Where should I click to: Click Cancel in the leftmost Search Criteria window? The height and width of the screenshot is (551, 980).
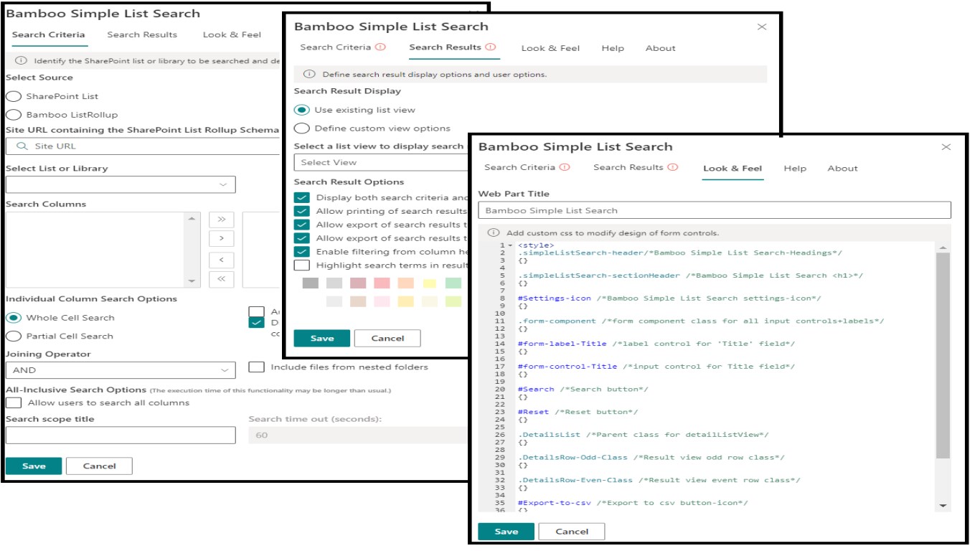click(99, 466)
